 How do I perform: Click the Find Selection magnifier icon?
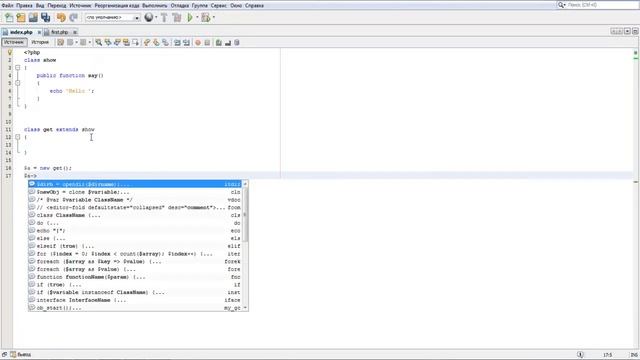coord(98,42)
